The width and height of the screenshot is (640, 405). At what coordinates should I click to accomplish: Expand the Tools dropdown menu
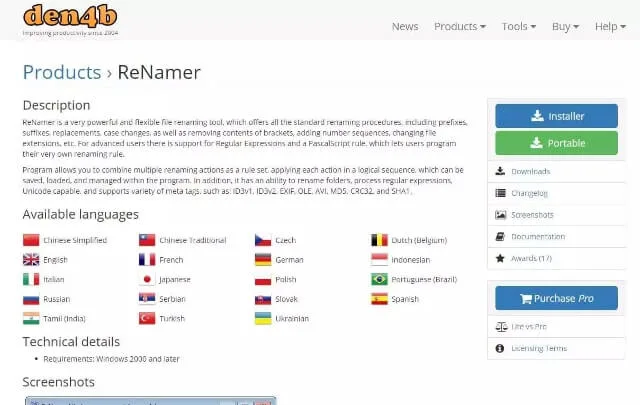tap(518, 27)
